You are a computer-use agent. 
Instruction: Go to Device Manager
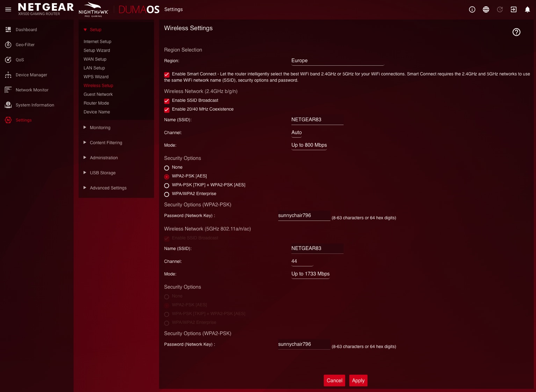(31, 75)
